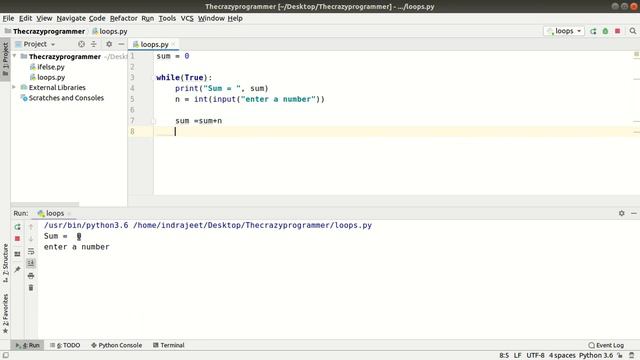The width and height of the screenshot is (640, 360).
Task: Click the lock read-only status icon
Action: coord(620,356)
